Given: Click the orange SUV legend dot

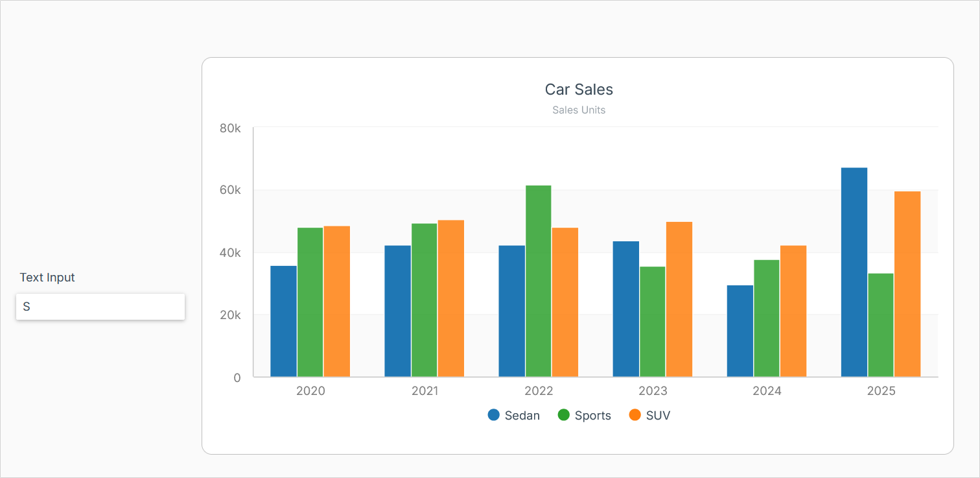Looking at the screenshot, I should coord(635,415).
